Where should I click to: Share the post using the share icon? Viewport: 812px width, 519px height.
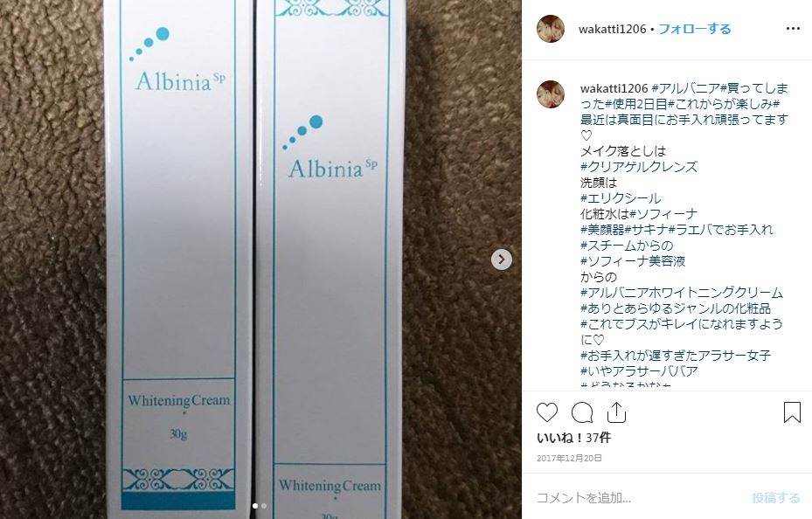[616, 412]
